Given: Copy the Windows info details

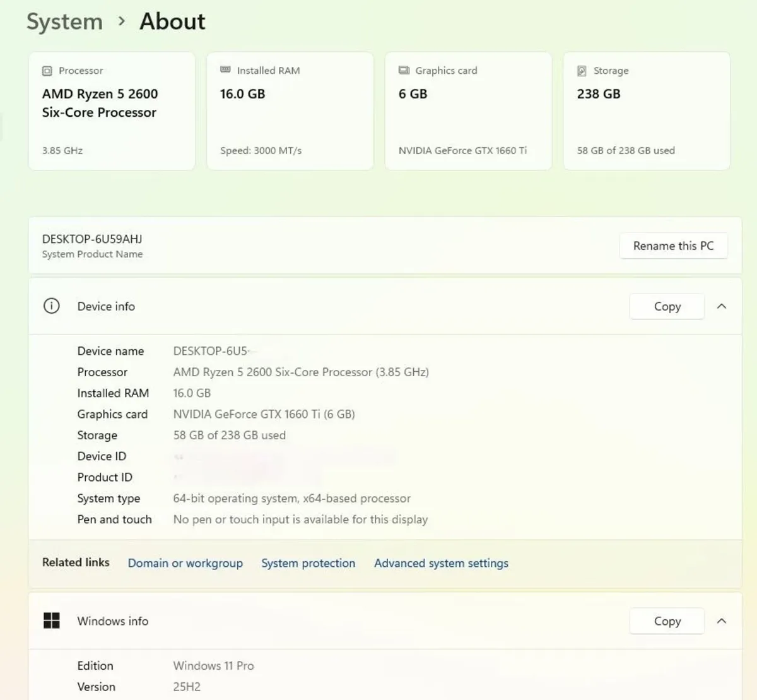Looking at the screenshot, I should tap(667, 621).
